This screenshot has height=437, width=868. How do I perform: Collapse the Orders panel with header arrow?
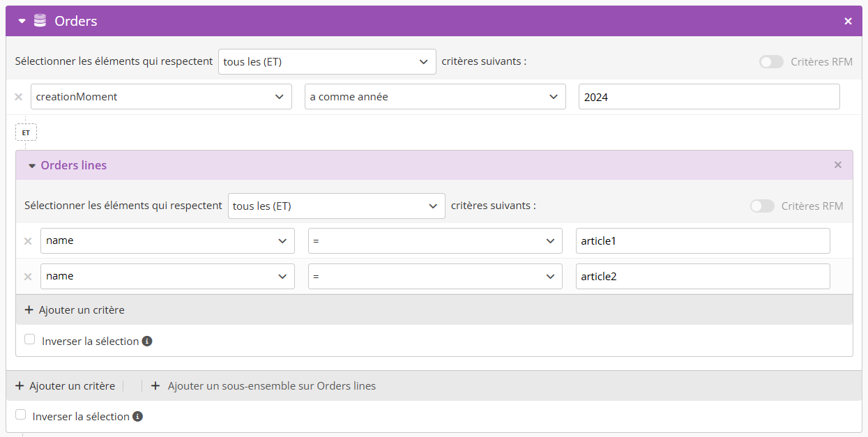tap(22, 22)
